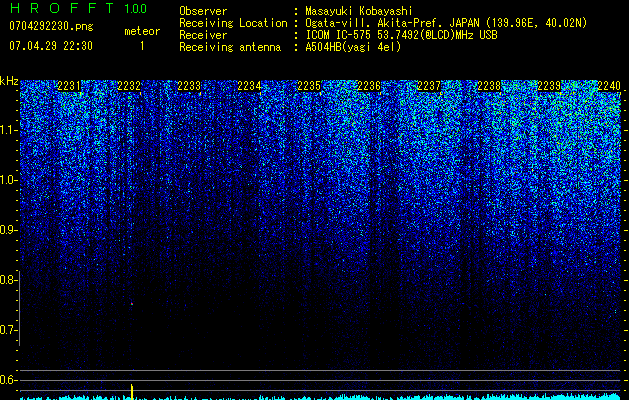The image size is (629, 400).
Task: Click the date stamp 07.04.29 22:30
Action: click(51, 46)
